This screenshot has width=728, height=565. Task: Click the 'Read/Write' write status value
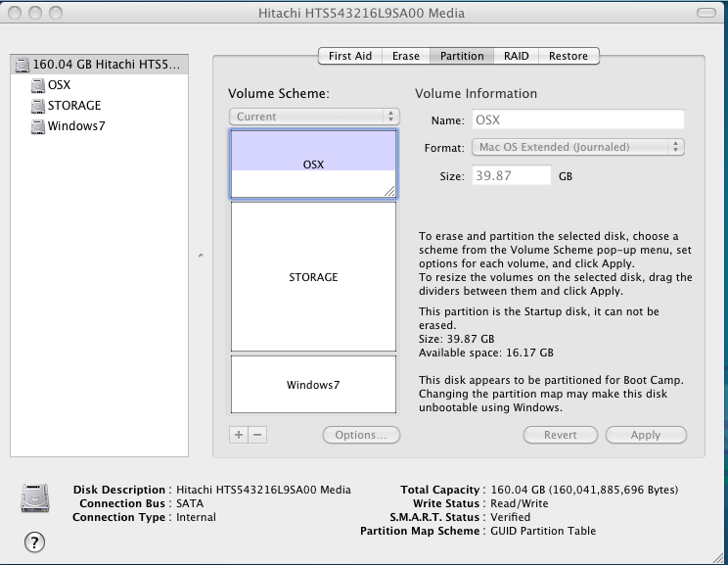tap(520, 503)
